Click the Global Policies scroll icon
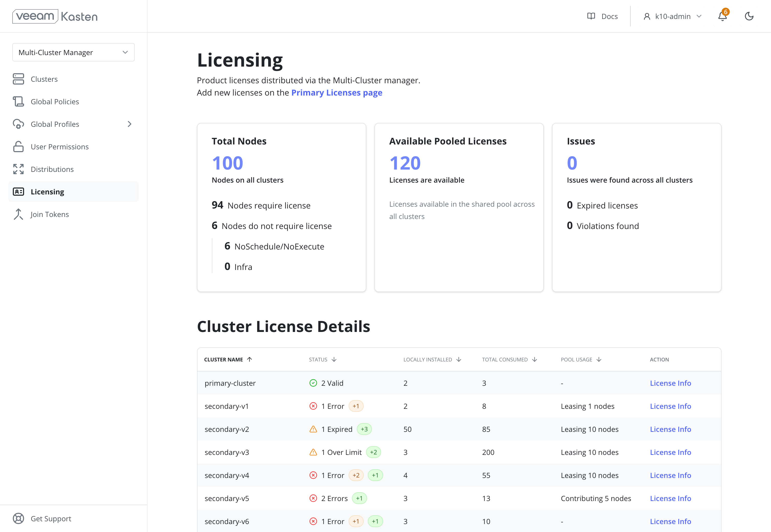Viewport: 771px width, 532px height. point(18,102)
